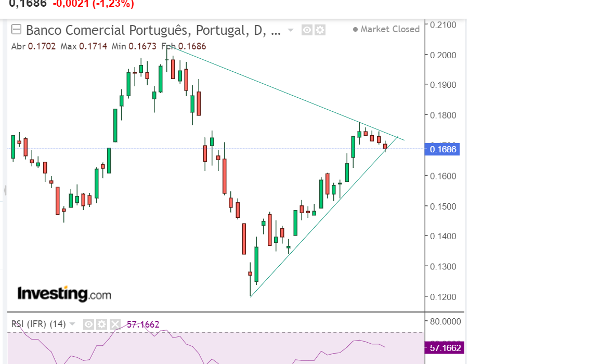The width and height of the screenshot is (599, 364).
Task: Hide the RSI indicator using eye icon
Action: (89, 324)
